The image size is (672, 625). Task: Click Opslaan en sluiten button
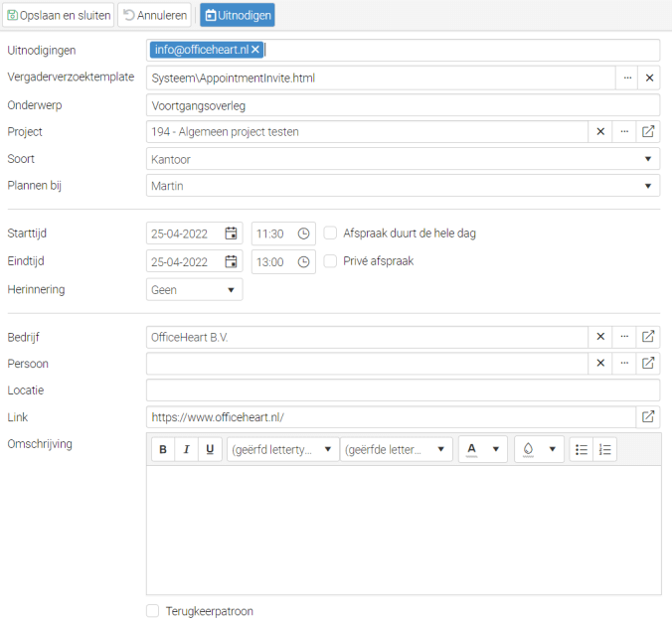[59, 15]
